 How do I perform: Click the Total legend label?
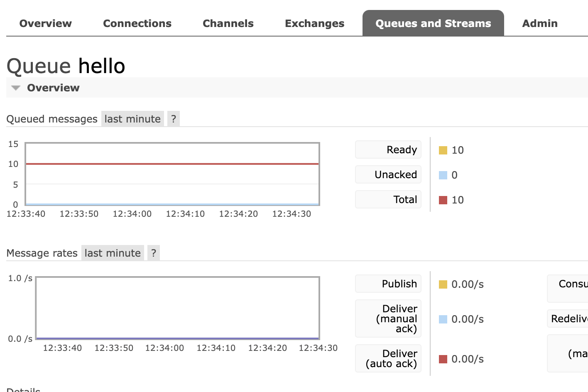point(388,199)
